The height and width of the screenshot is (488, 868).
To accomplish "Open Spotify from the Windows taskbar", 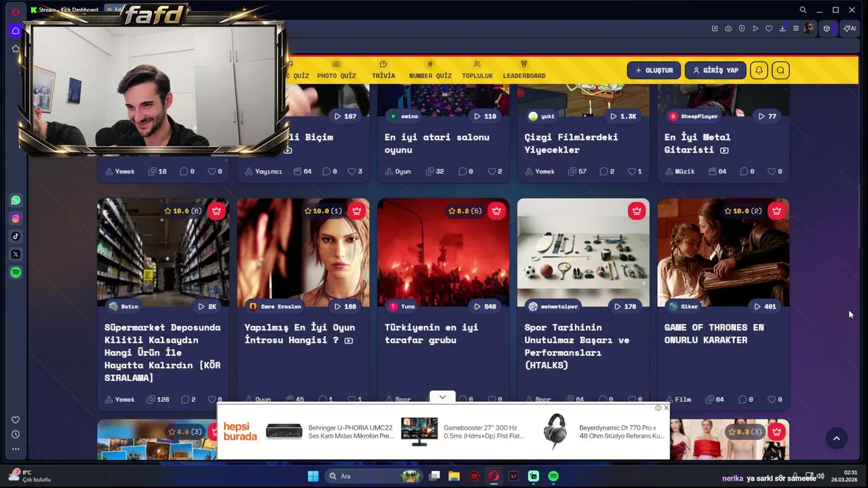I will 553,476.
